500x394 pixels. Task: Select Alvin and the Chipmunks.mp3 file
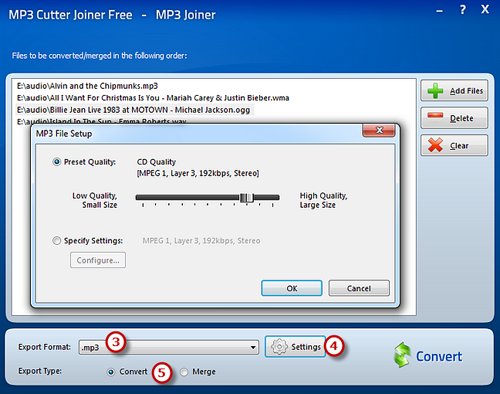[88, 86]
